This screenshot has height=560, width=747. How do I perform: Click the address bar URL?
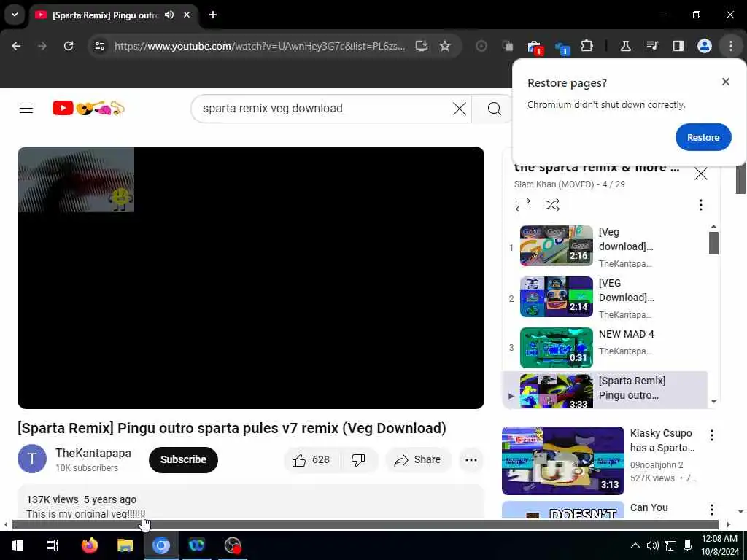(260, 46)
